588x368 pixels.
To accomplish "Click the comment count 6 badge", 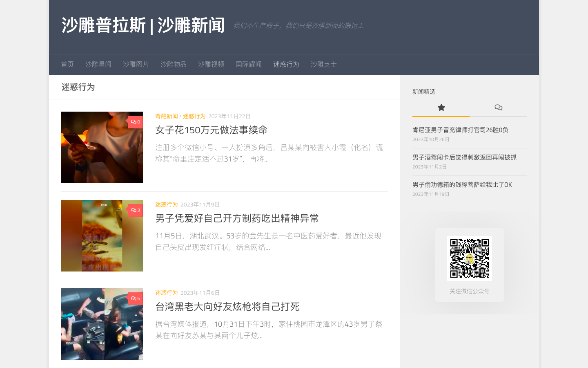I will 135,298.
